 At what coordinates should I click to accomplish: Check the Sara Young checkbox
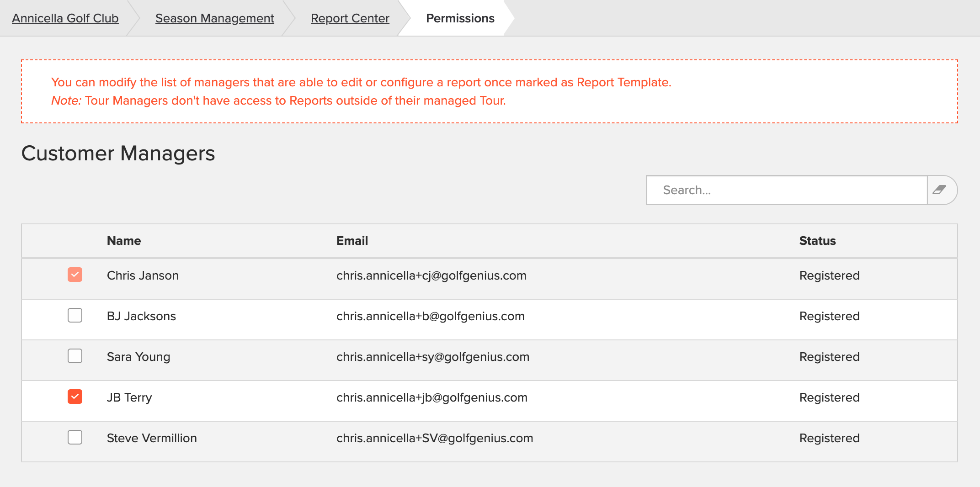pos(75,356)
